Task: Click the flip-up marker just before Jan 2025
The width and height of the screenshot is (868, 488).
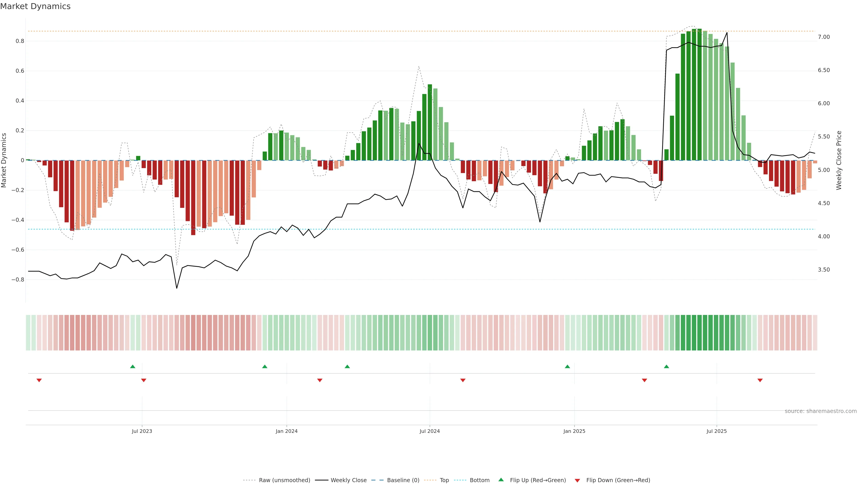Action: 567,366
